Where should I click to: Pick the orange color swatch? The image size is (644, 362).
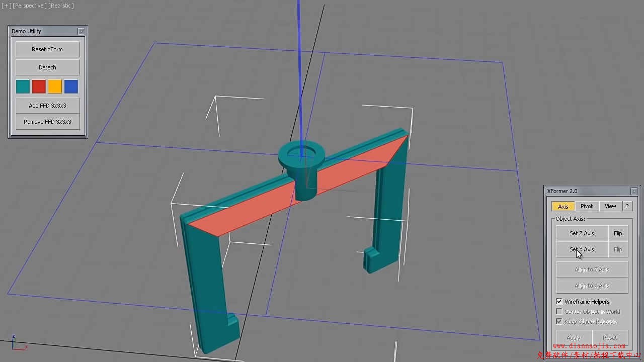tap(55, 86)
